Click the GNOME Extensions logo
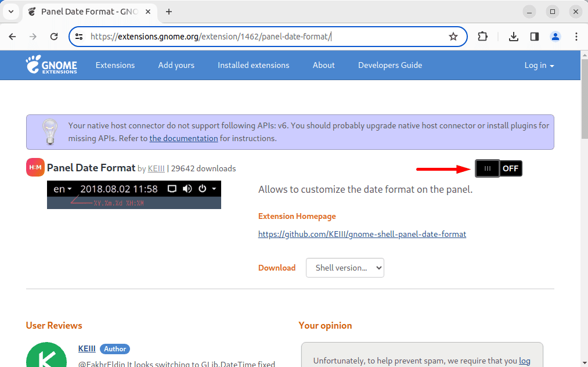The height and width of the screenshot is (367, 588). [52, 65]
